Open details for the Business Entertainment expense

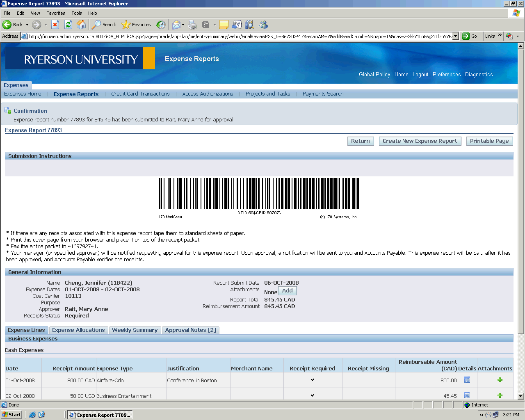[467, 395]
